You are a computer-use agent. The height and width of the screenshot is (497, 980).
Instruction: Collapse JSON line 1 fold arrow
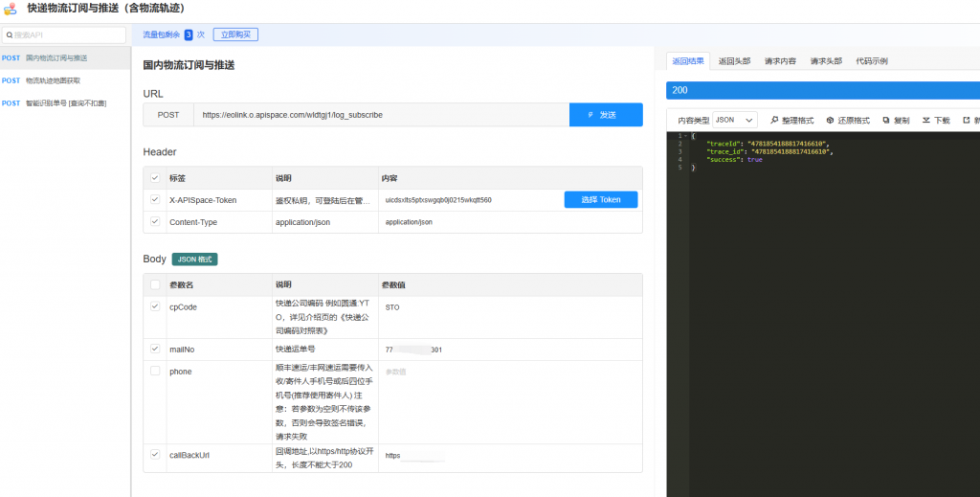tap(685, 136)
